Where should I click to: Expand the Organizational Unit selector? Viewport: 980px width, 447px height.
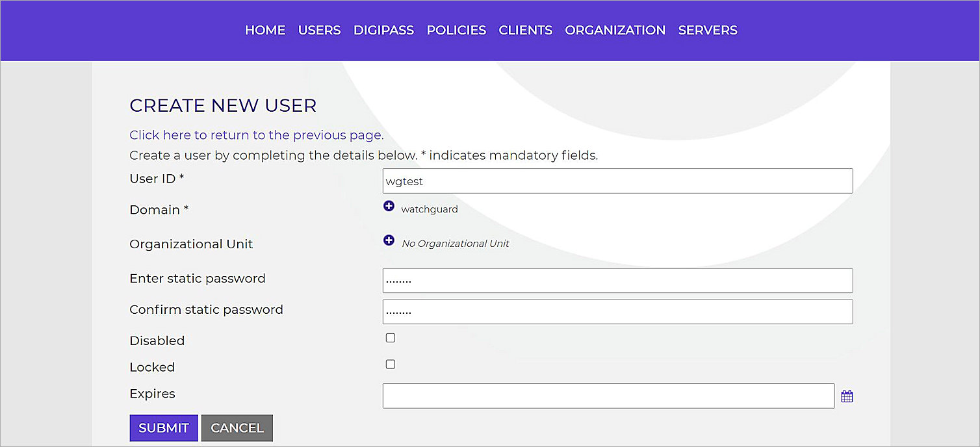389,240
